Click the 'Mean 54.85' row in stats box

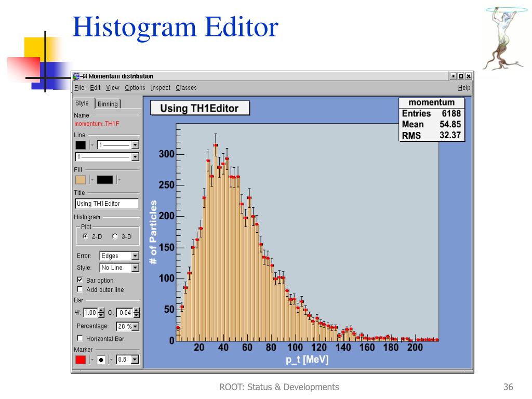click(432, 124)
